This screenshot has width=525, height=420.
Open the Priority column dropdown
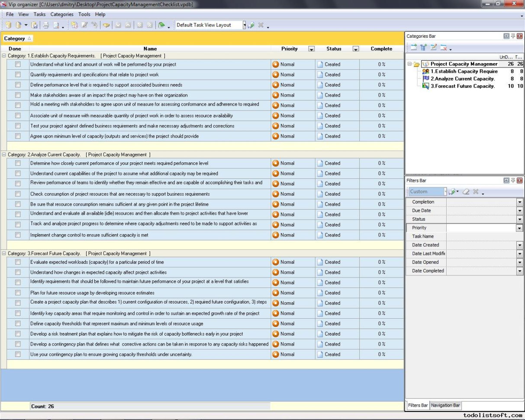pos(312,48)
